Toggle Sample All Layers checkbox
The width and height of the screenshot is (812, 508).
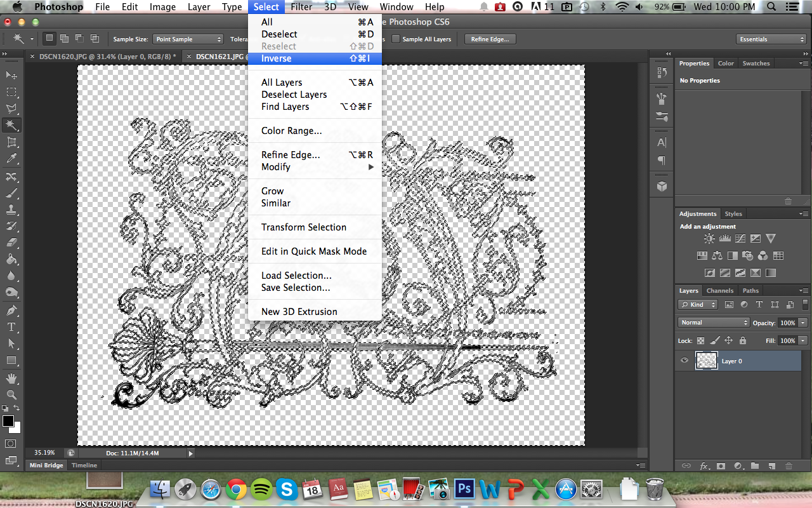(396, 39)
